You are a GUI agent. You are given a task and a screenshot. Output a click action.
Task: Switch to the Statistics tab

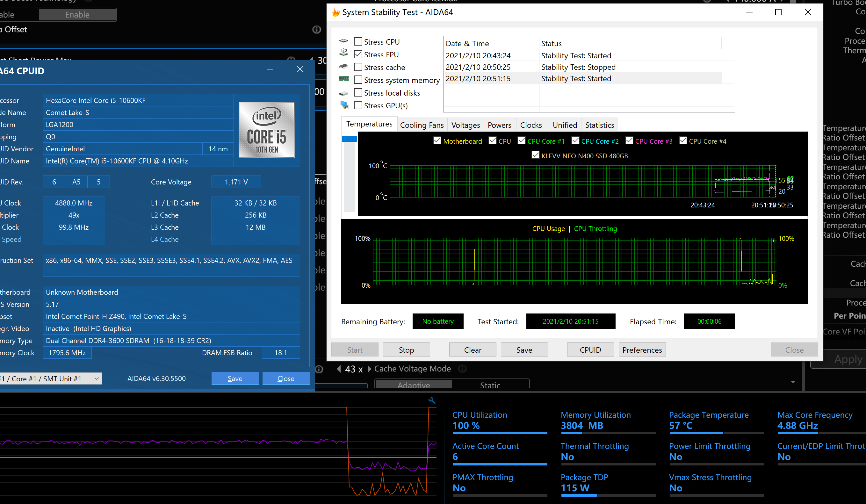click(x=600, y=125)
